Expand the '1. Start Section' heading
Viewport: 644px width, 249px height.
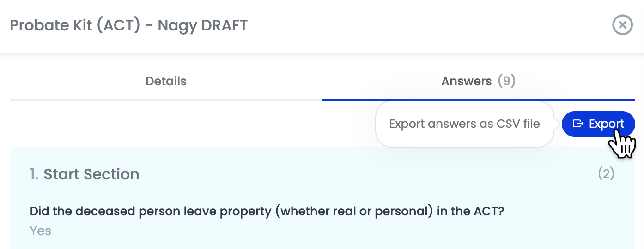(85, 174)
